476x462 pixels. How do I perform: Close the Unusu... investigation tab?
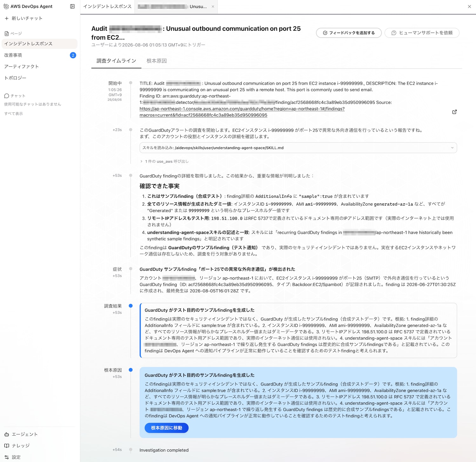213,6
